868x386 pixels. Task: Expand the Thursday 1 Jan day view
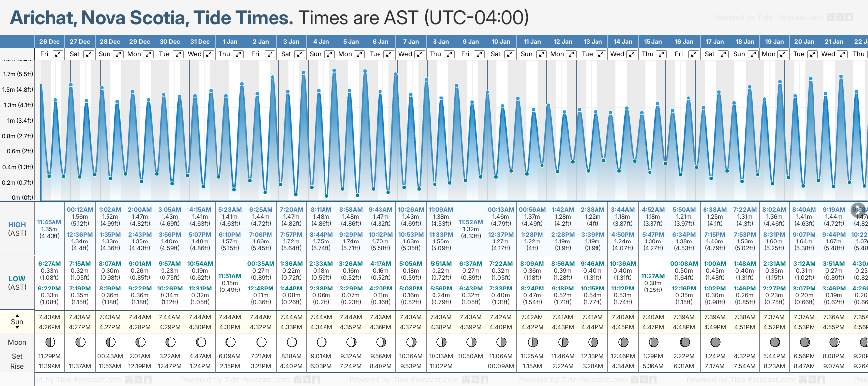(x=238, y=54)
